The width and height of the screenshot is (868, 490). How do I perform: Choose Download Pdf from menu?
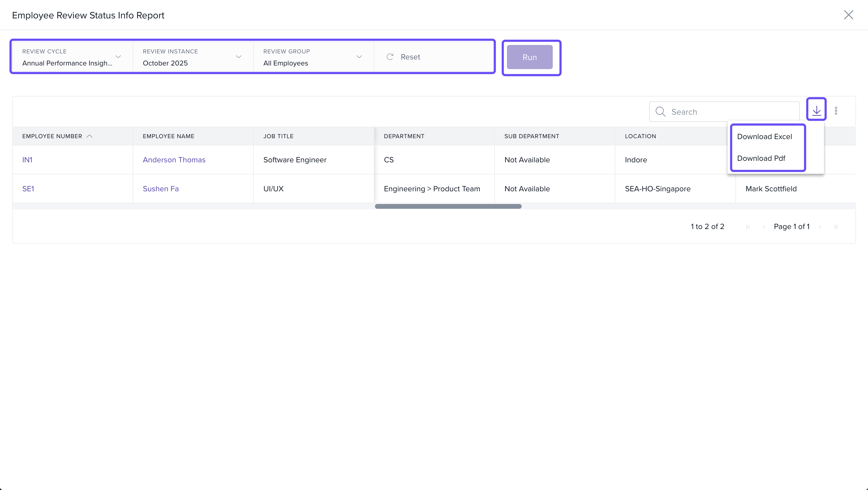pos(761,158)
